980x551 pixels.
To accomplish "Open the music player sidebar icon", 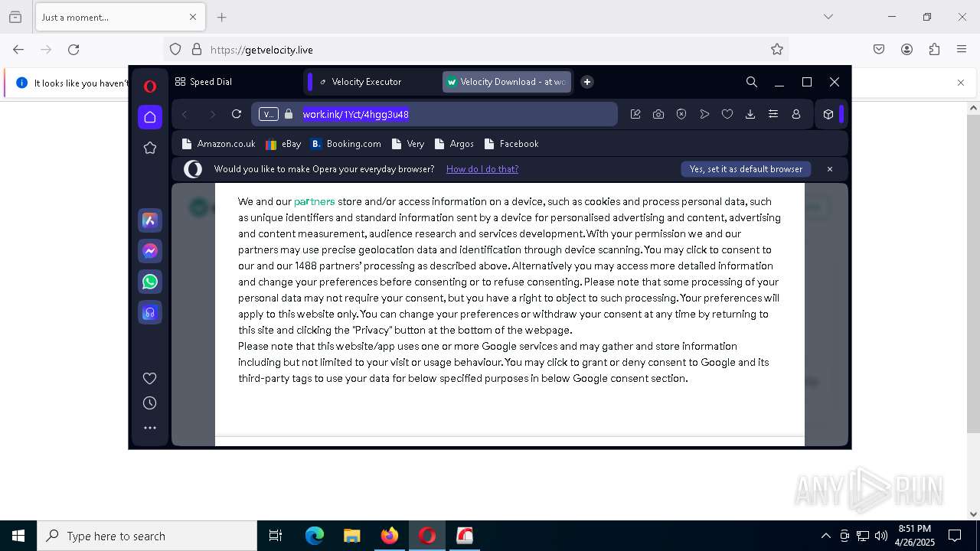I will click(150, 312).
